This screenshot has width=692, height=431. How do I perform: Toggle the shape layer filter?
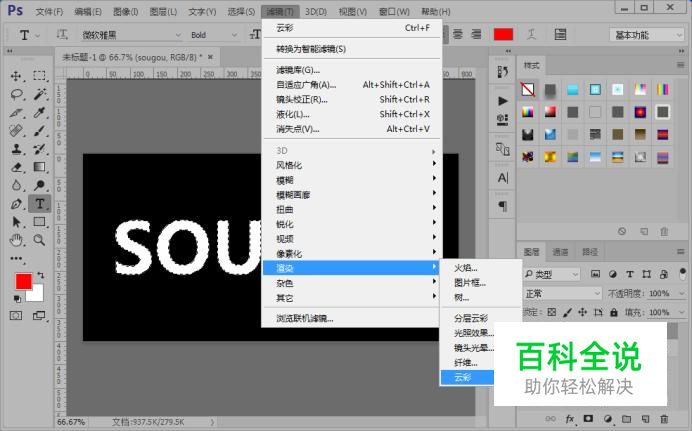pyautogui.click(x=647, y=274)
